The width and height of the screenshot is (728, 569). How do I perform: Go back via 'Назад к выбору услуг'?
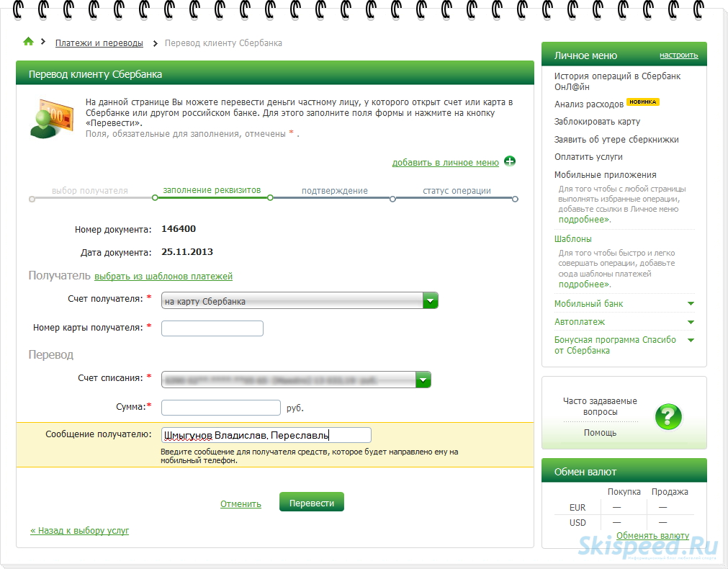click(x=79, y=530)
